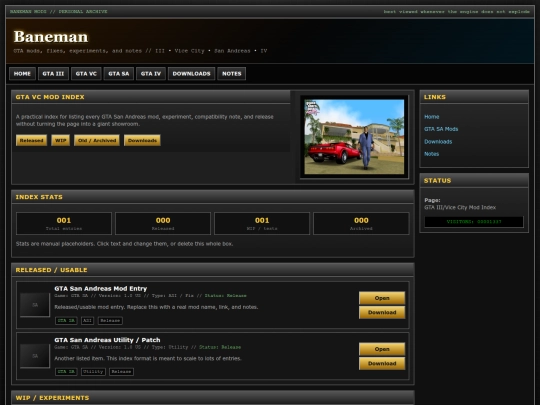Follow the Downloads link in Links panel
540x405 pixels.
[x=438, y=142]
